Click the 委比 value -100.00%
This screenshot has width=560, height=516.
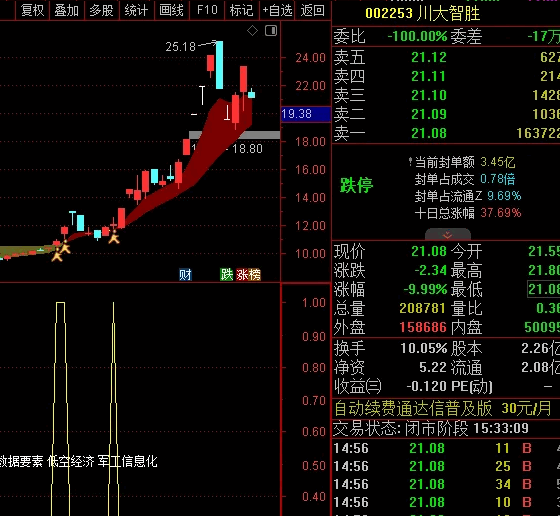tap(417, 36)
